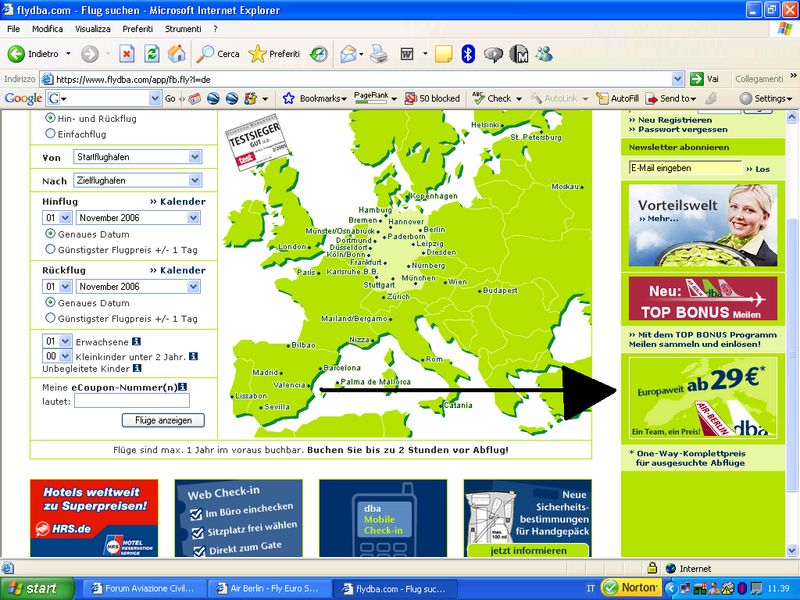800x600 pixels.
Task: Open the ? help menu
Action: point(215,29)
